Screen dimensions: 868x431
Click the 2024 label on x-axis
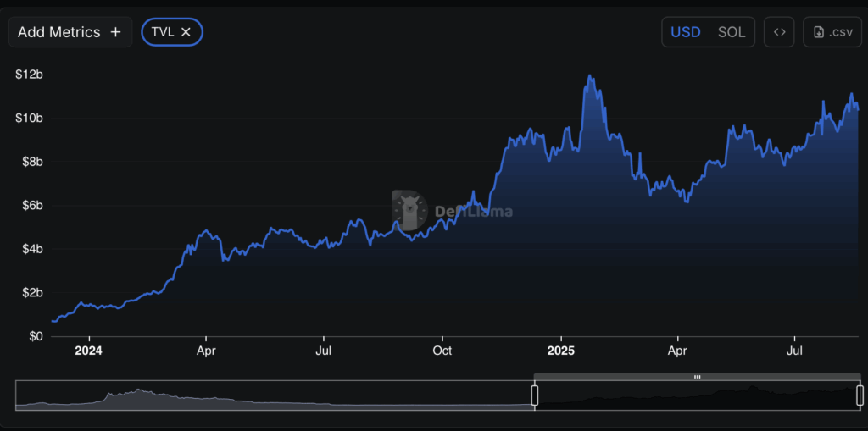tap(88, 351)
